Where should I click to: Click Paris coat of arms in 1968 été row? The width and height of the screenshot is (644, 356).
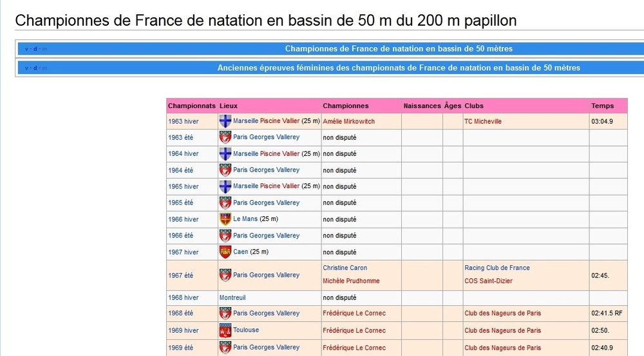[x=225, y=314]
